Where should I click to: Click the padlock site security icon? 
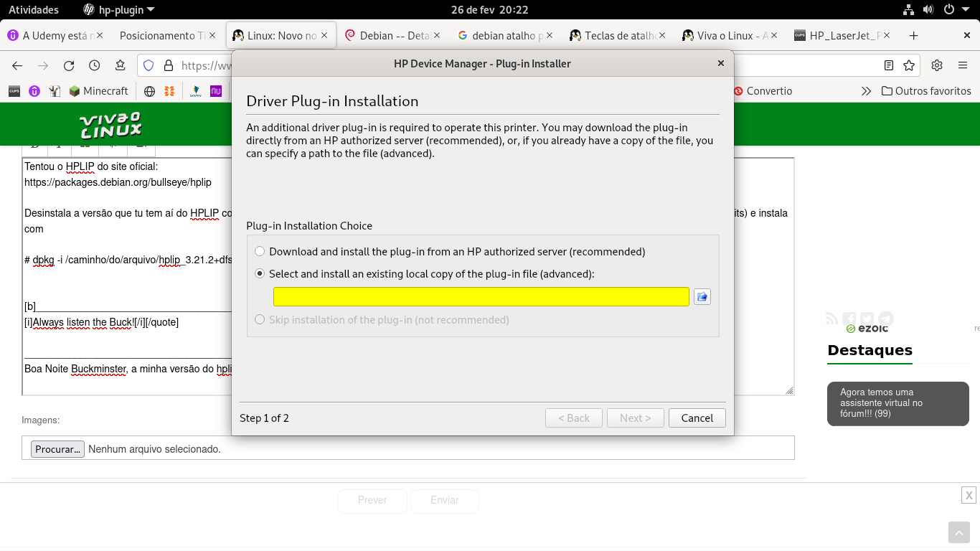tap(169, 65)
